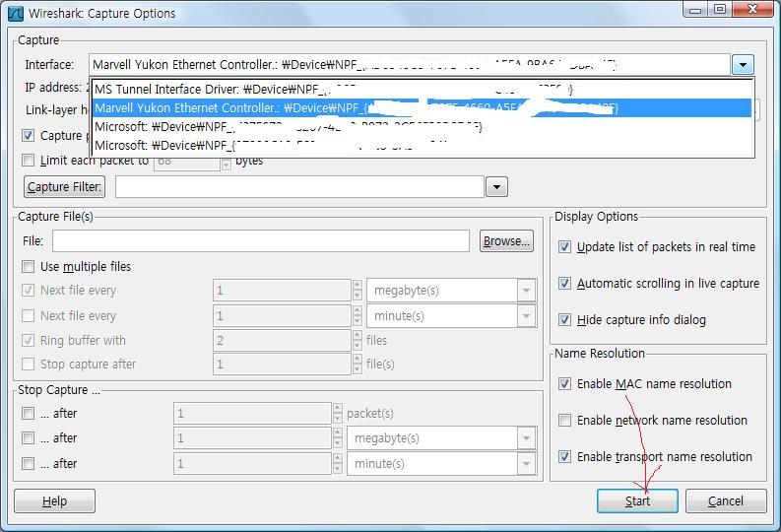Screen dimensions: 781x532
Task: Enable Use multiple files
Action: coord(29,267)
